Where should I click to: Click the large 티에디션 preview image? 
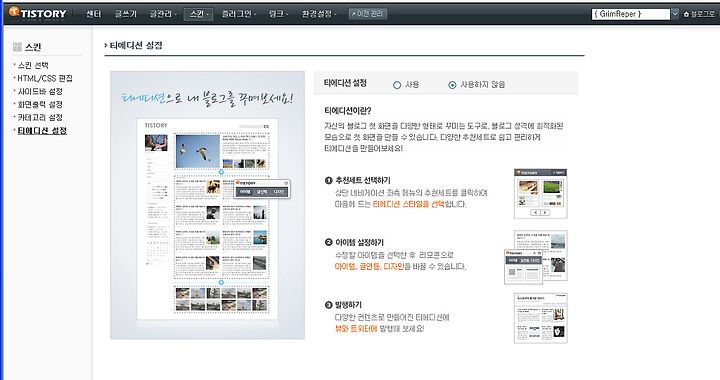click(208, 205)
